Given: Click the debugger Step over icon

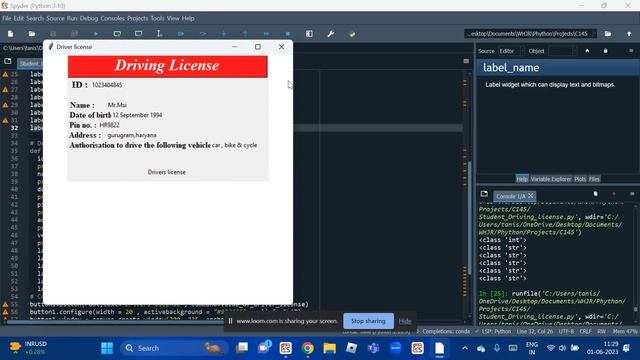Looking at the screenshot, I should click(x=202, y=34).
